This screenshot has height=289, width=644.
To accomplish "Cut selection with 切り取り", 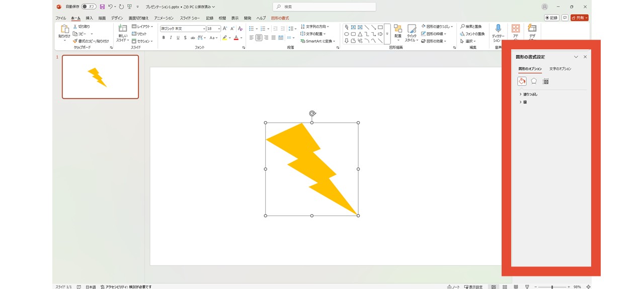I will (x=81, y=26).
